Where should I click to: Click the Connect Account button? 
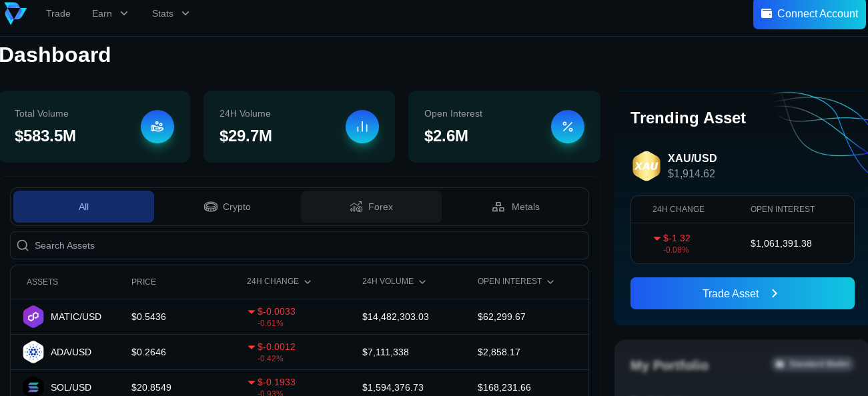click(809, 13)
